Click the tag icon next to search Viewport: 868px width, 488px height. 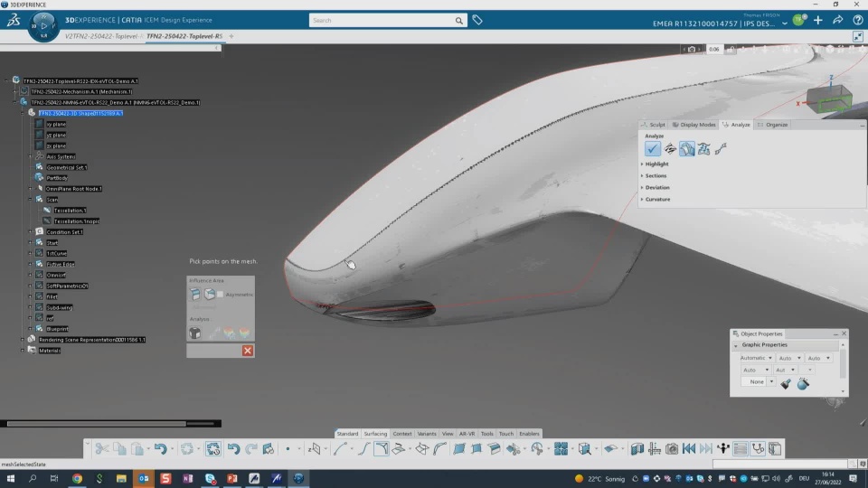[477, 21]
